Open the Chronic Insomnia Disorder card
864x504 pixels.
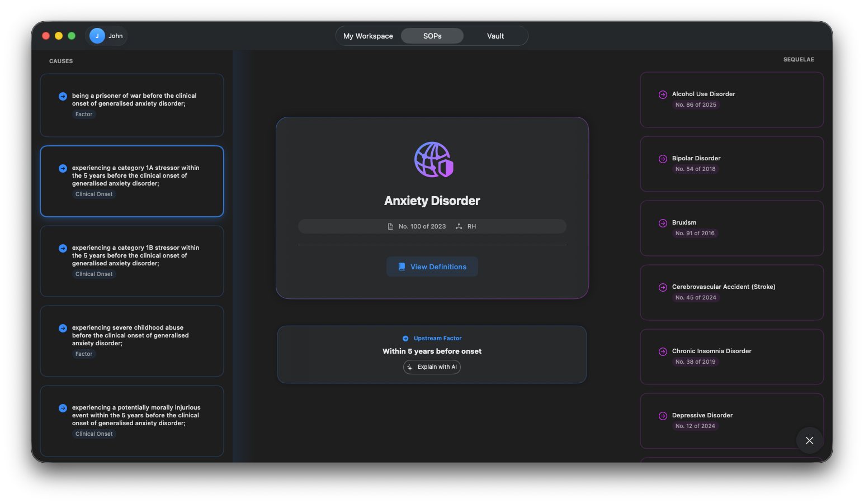pos(731,356)
